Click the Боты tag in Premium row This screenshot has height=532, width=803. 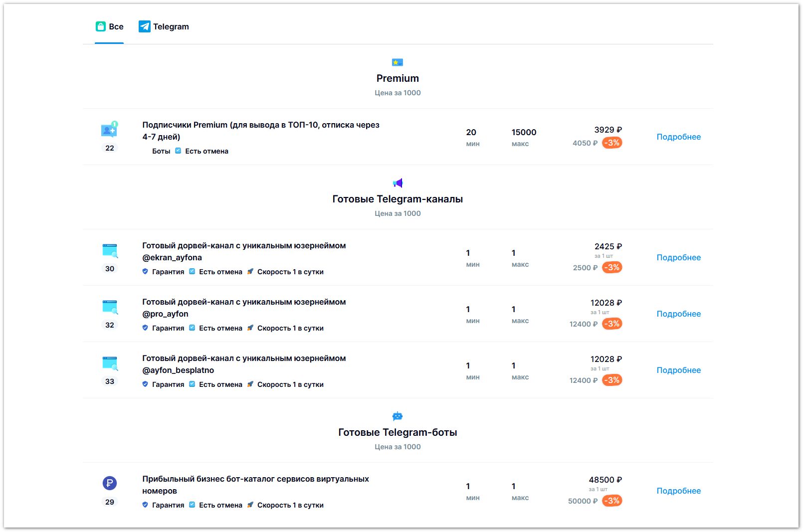tap(161, 151)
